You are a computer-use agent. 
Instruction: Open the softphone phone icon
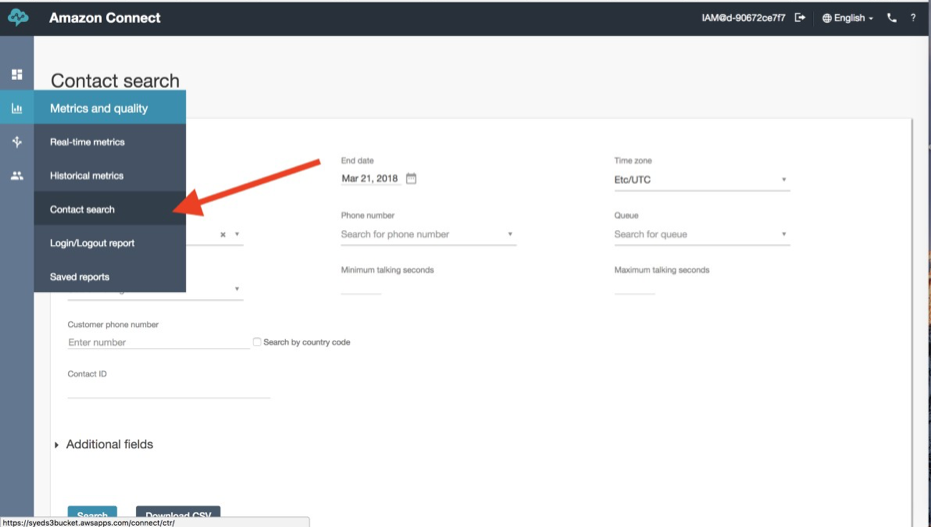[891, 18]
